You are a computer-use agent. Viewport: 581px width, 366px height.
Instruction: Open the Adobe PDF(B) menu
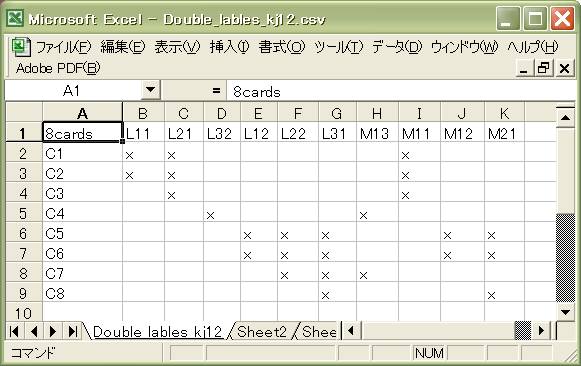(x=58, y=68)
